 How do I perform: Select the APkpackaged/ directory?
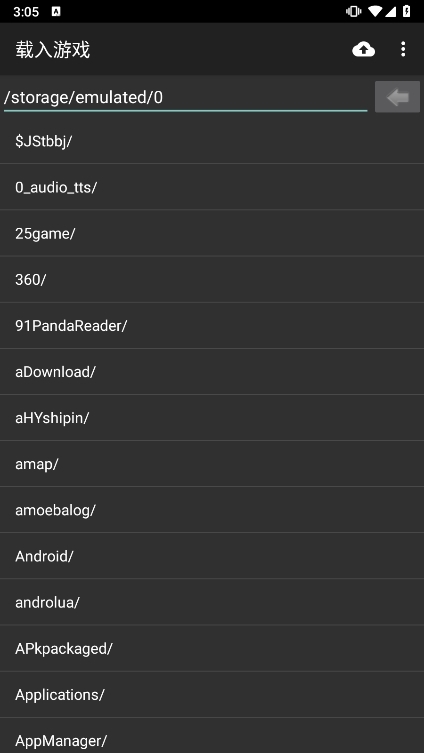tap(212, 648)
